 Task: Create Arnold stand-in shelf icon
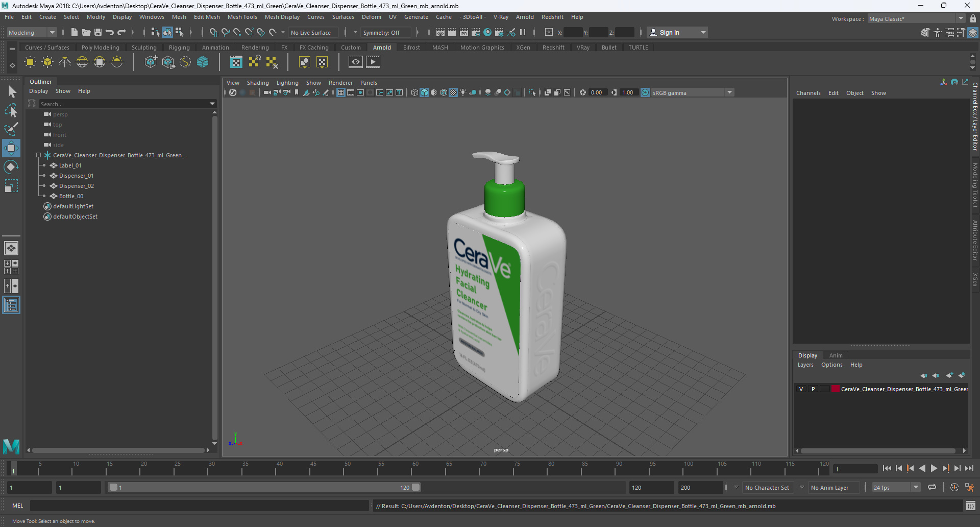[x=151, y=62]
